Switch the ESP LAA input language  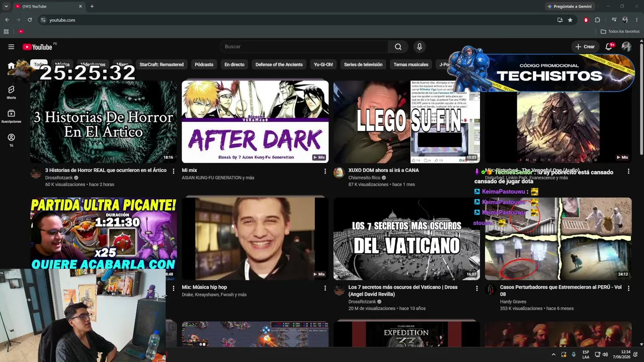click(586, 354)
